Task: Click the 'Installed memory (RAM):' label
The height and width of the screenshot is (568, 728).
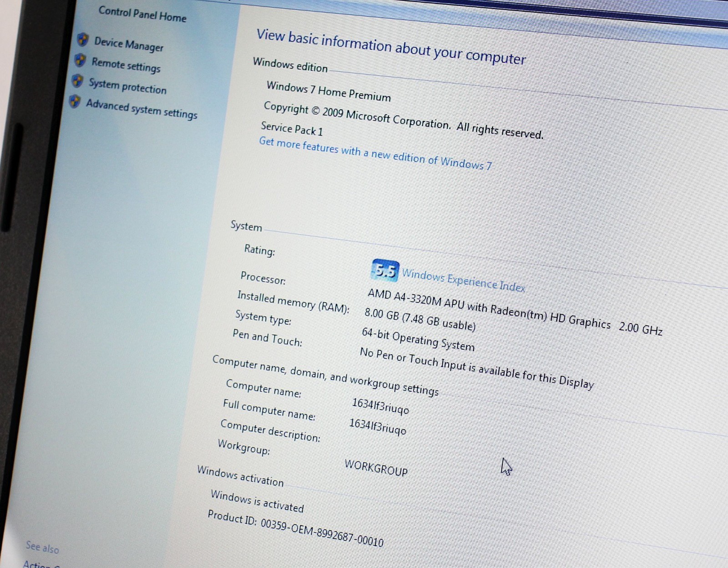Action: 293,302
